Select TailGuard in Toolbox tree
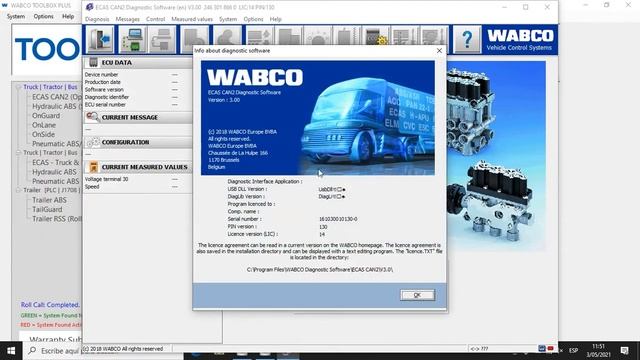Screen dimensions: 640x360 pos(47,209)
